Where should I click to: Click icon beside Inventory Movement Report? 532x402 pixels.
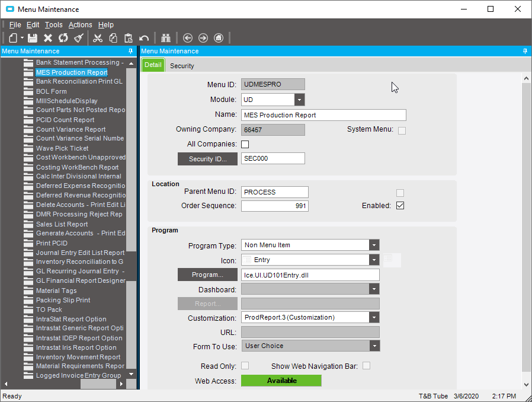point(28,357)
